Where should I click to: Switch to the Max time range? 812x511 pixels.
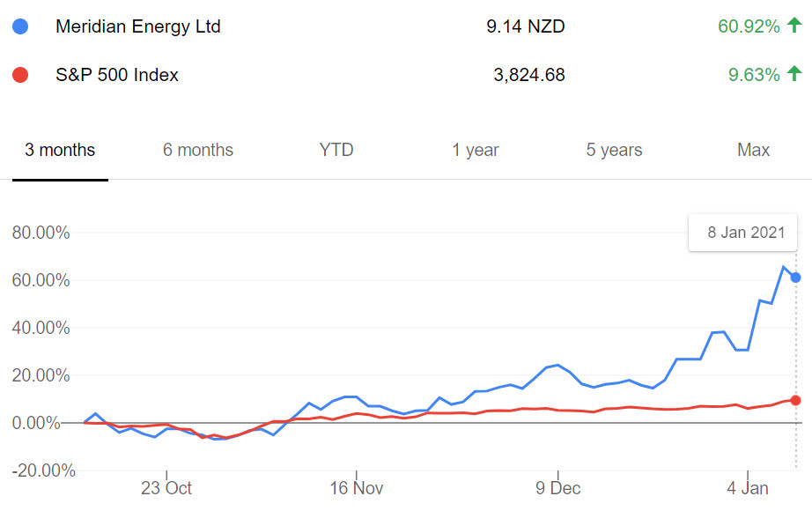[753, 150]
